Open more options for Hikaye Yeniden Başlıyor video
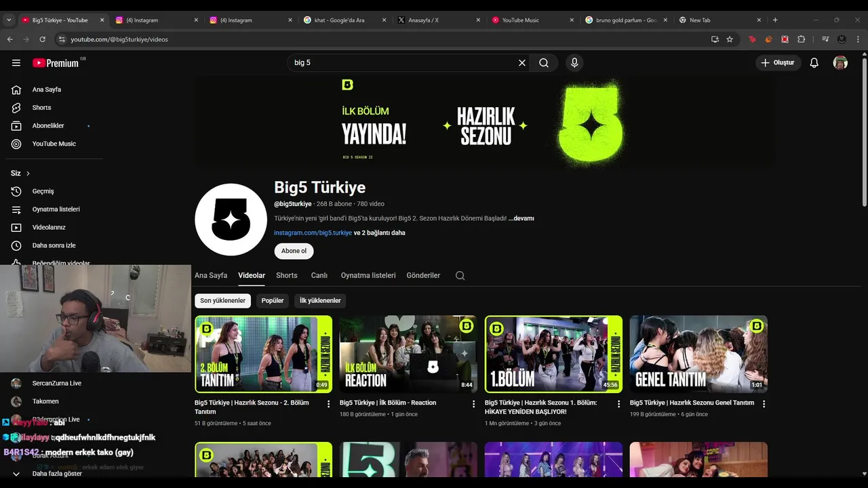Viewport: 868px width, 488px height. [x=618, y=404]
